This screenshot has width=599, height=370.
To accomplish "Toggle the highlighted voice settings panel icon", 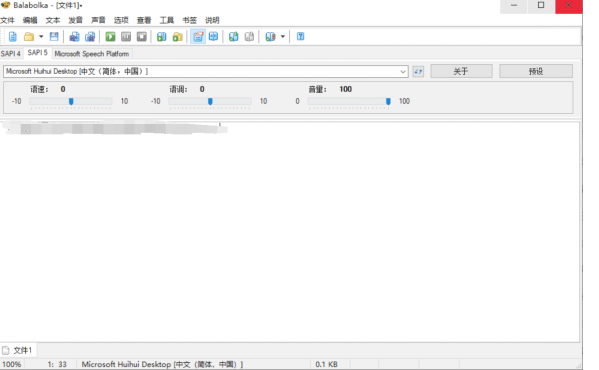I will pyautogui.click(x=198, y=37).
